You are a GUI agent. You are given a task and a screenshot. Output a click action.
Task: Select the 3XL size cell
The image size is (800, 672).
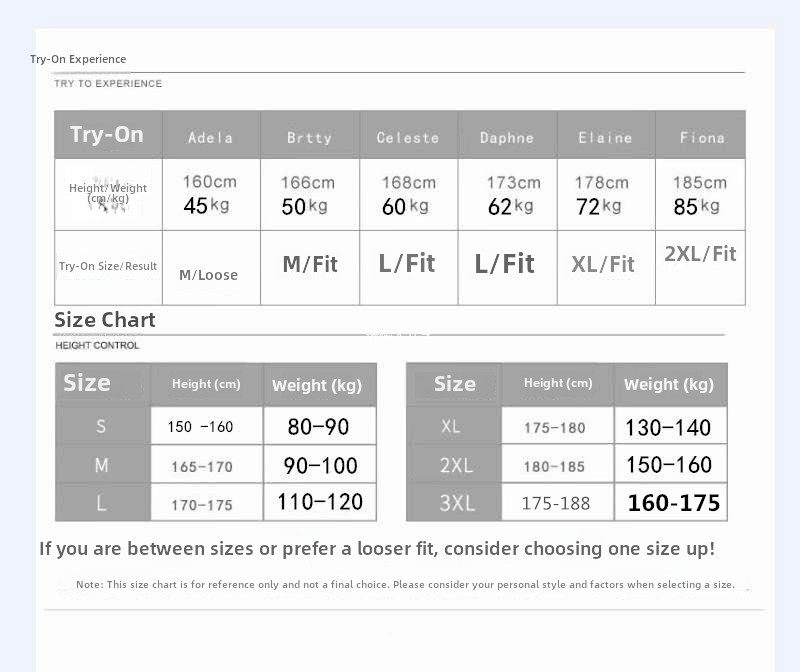click(x=455, y=503)
